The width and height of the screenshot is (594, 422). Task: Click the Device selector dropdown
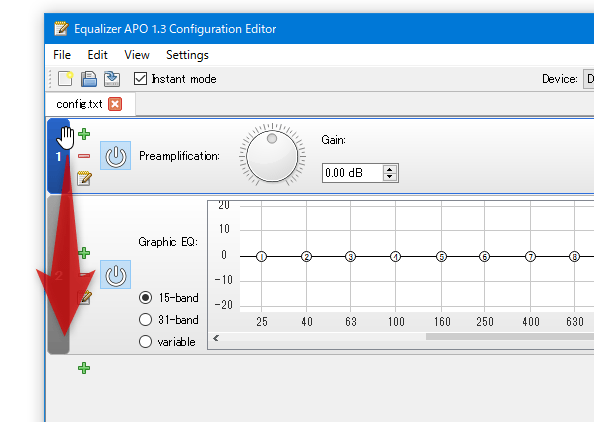pyautogui.click(x=588, y=79)
